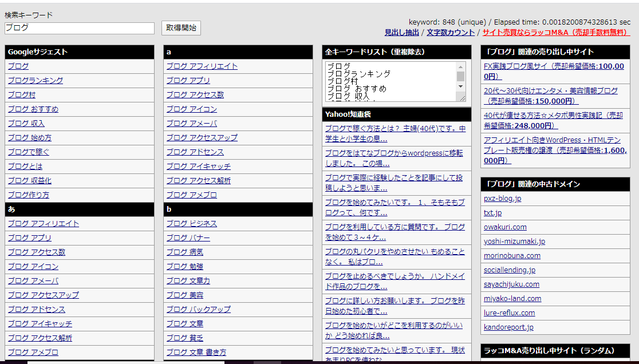Image resolution: width=639 pixels, height=364 pixels.
Task: Open ブログ 収入 suggestion
Action: point(26,124)
